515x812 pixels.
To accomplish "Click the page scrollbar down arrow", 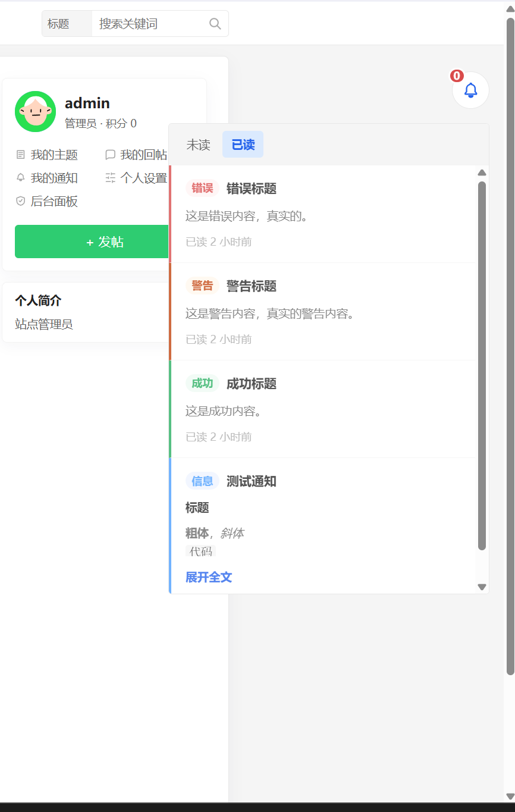I will 510,796.
